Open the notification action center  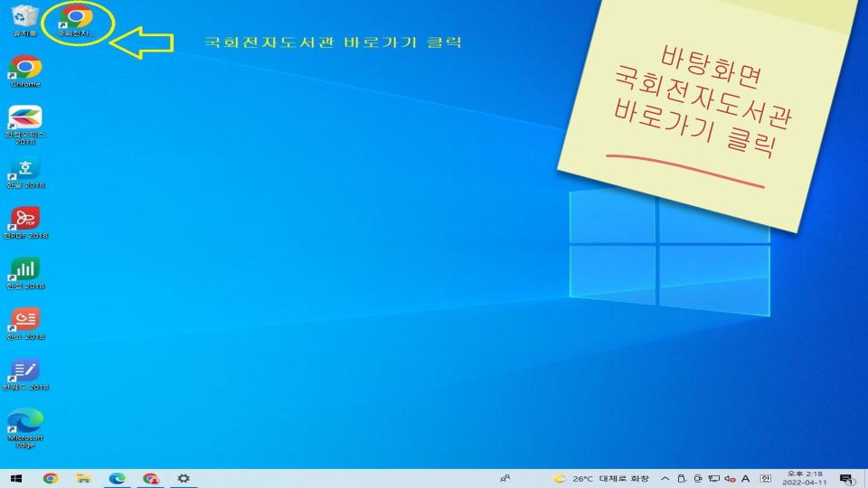tap(846, 478)
